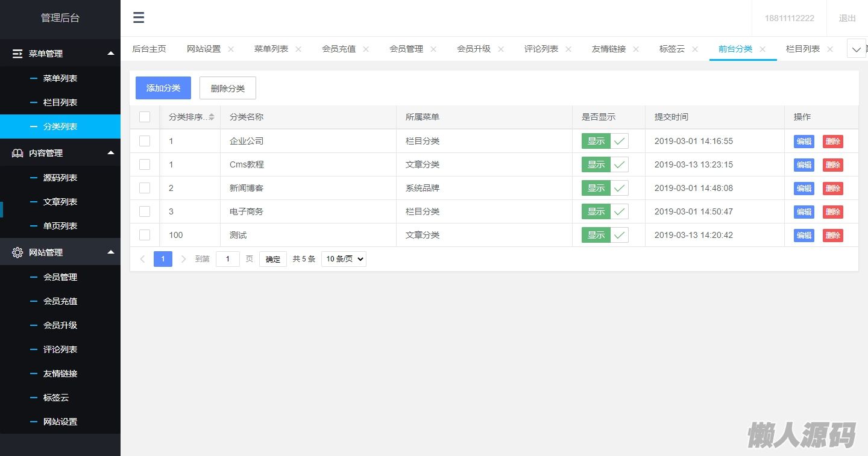The width and height of the screenshot is (868, 456).
Task: Click the 菜单管理 list icon
Action: pyautogui.click(x=17, y=54)
